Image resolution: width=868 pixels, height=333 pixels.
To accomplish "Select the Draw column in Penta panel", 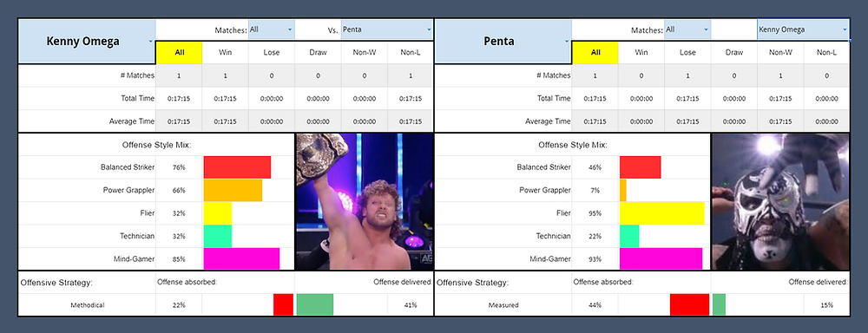I will pos(734,53).
